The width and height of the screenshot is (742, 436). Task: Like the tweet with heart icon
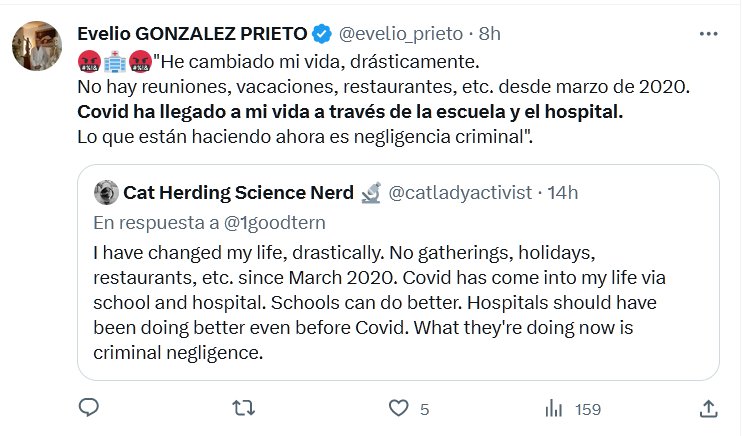pyautogui.click(x=398, y=408)
